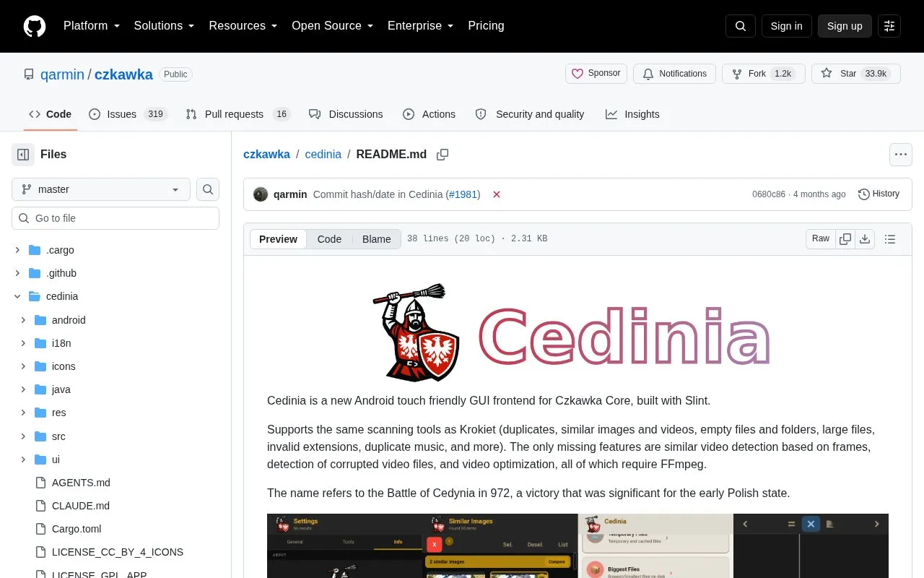Expand the android folder
The width and height of the screenshot is (924, 578).
point(23,320)
